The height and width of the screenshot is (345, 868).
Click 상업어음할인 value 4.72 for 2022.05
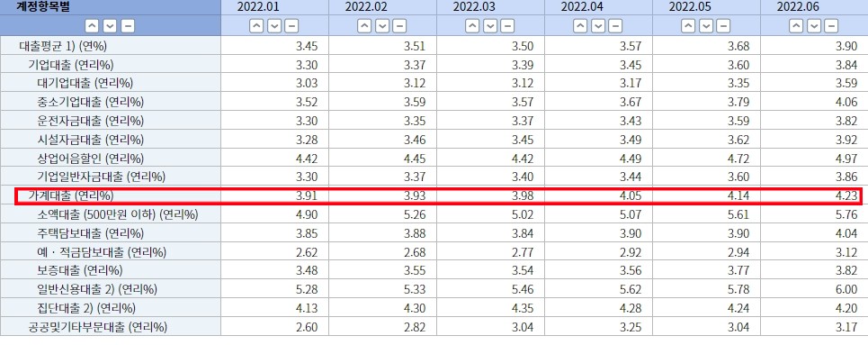pyautogui.click(x=739, y=159)
